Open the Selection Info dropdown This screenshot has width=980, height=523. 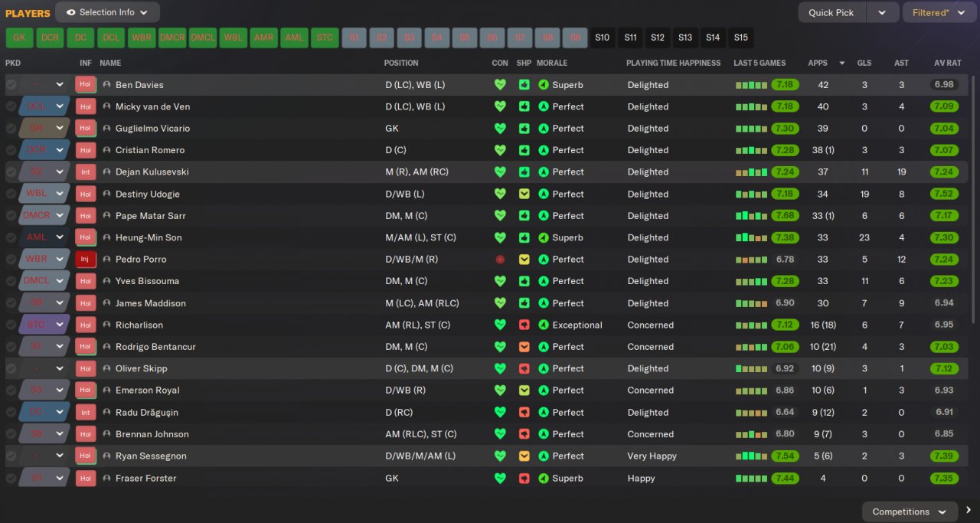[x=108, y=12]
